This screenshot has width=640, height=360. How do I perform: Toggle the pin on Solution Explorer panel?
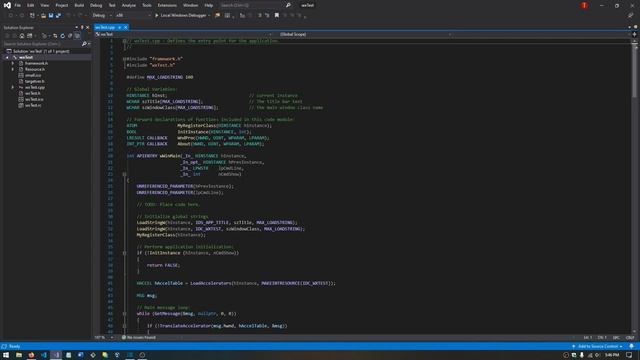(82, 27)
